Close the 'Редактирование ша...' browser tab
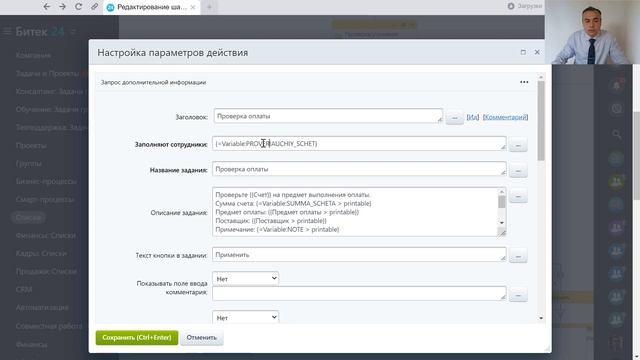The width and height of the screenshot is (640, 360). point(193,7)
